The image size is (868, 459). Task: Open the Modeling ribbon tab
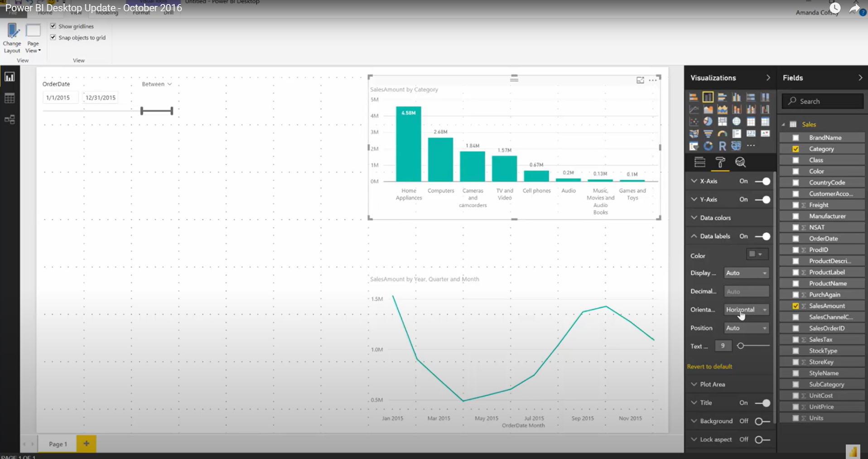coord(107,13)
